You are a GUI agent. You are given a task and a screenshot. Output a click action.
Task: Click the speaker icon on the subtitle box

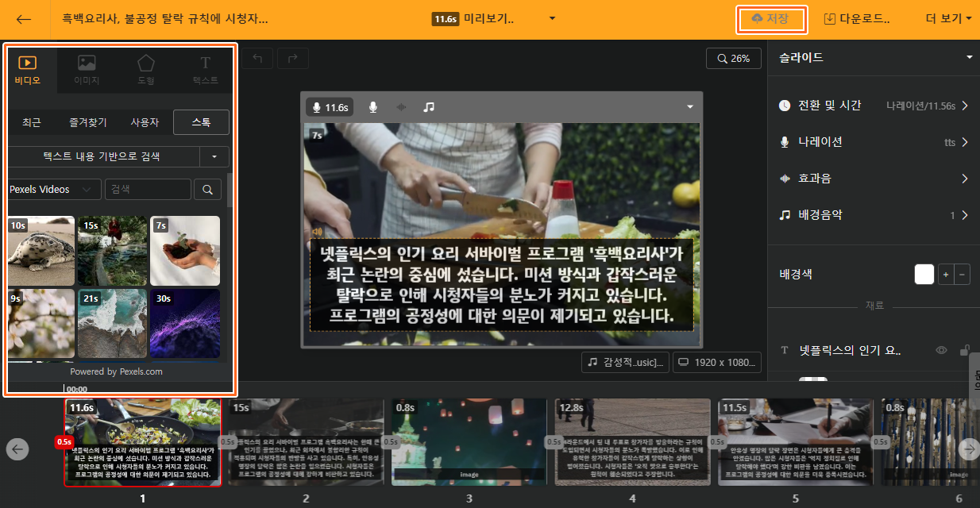[x=318, y=232]
